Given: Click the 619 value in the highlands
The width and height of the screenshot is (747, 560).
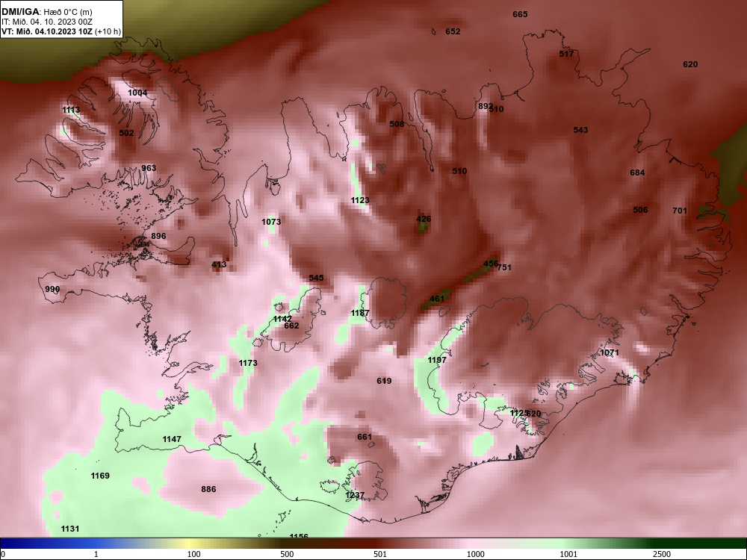Looking at the screenshot, I should pyautogui.click(x=384, y=381).
